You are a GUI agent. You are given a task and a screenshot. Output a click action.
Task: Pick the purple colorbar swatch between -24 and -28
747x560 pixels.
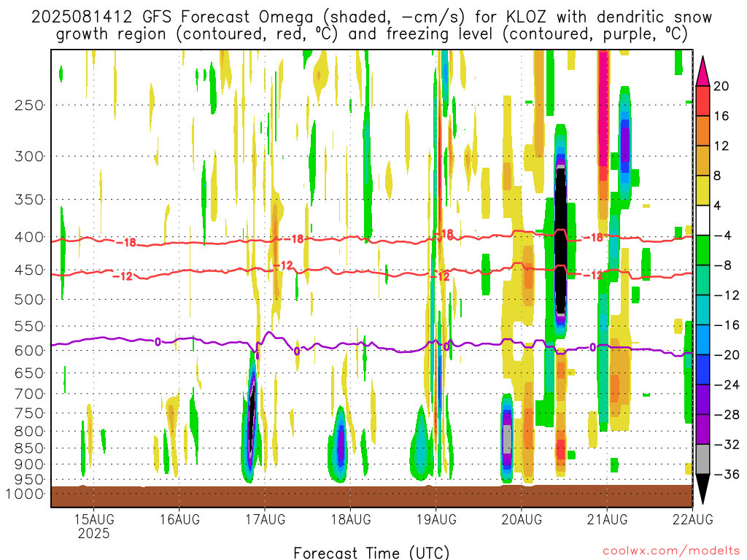coord(703,400)
